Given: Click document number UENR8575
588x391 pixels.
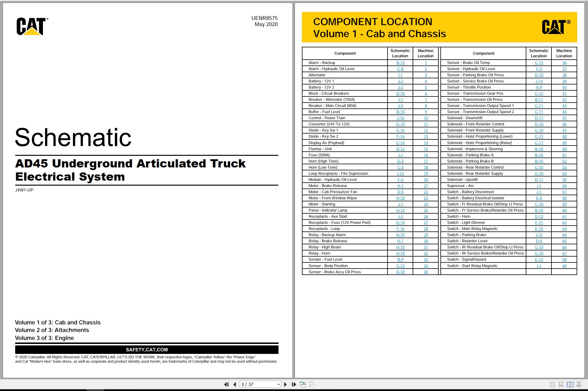Looking at the screenshot, I should click(x=264, y=18).
